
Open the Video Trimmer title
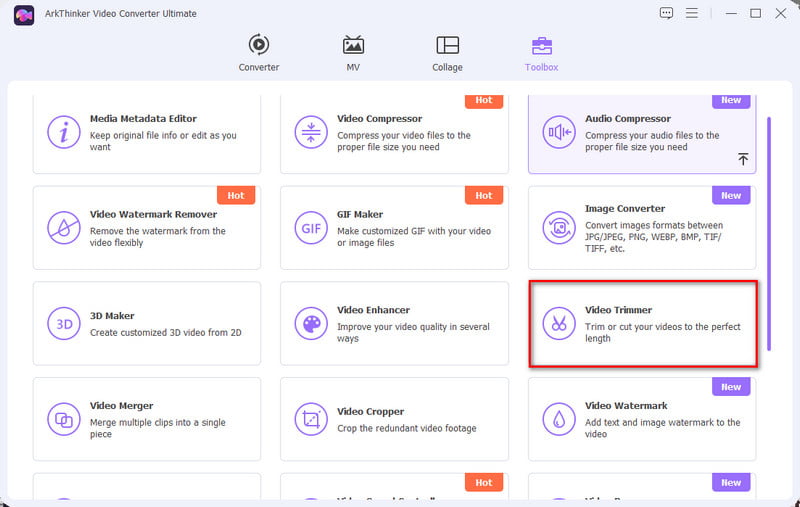click(x=618, y=310)
